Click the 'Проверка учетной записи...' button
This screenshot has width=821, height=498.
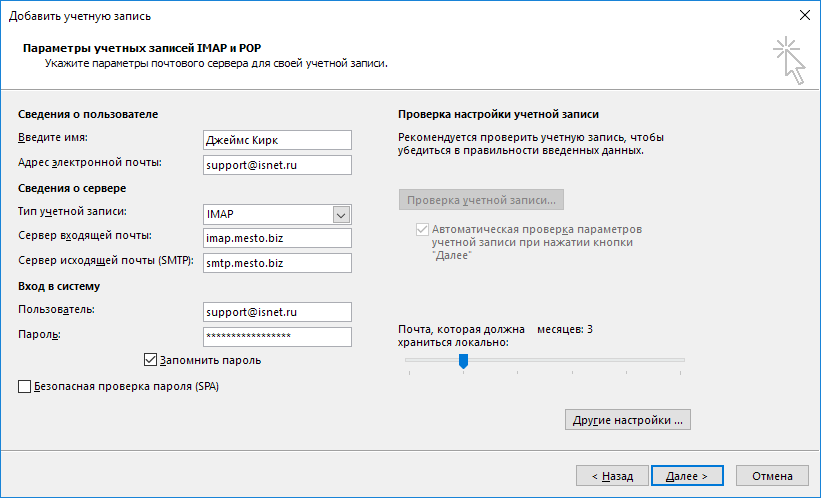(x=481, y=199)
